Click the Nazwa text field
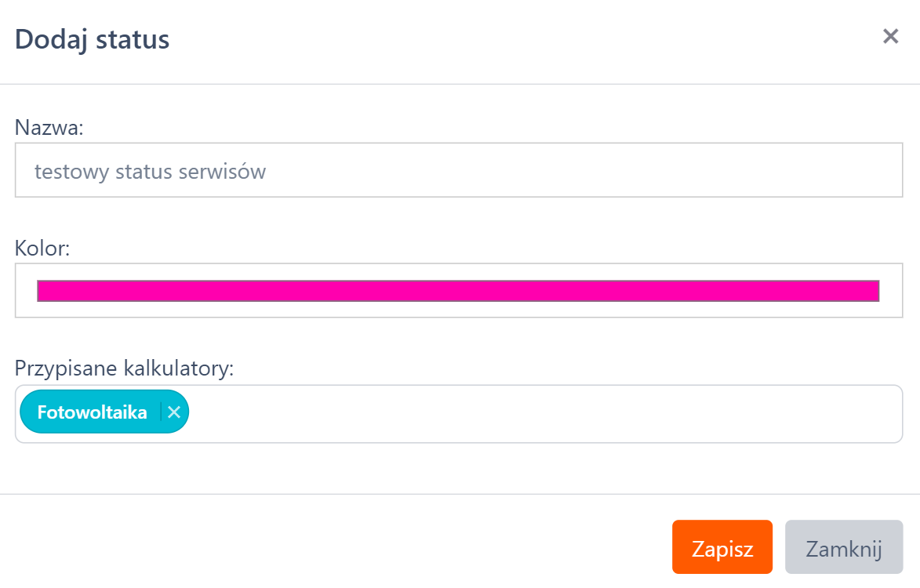 pos(459,170)
